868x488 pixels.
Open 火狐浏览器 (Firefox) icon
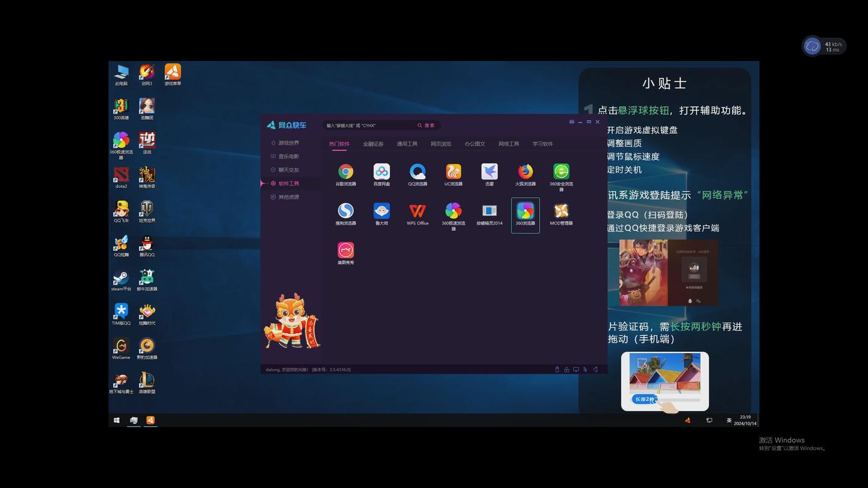pos(524,172)
